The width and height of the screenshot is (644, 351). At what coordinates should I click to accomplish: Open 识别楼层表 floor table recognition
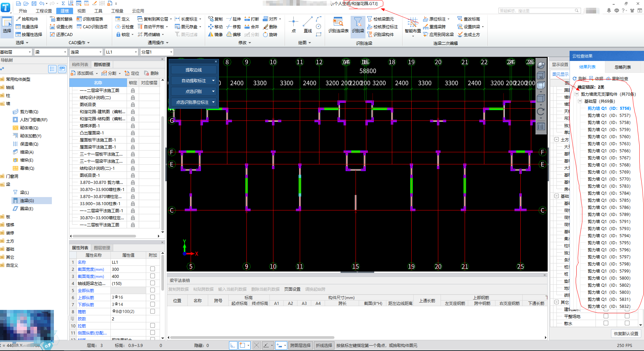point(90,19)
